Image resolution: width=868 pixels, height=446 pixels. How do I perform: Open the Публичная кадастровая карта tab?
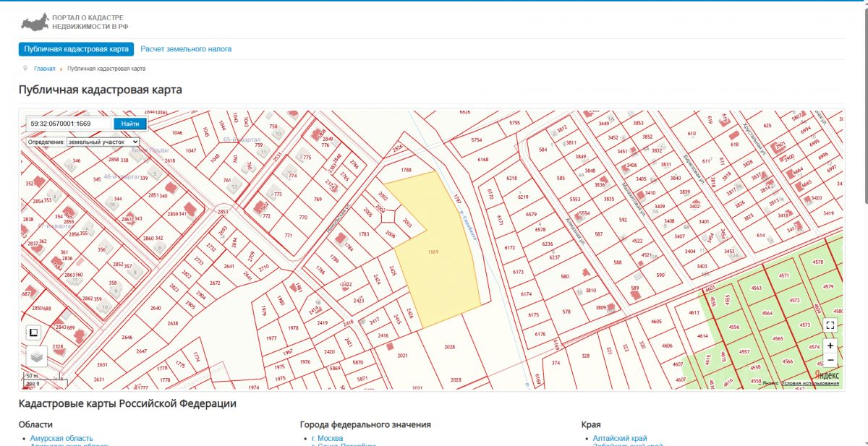point(76,49)
